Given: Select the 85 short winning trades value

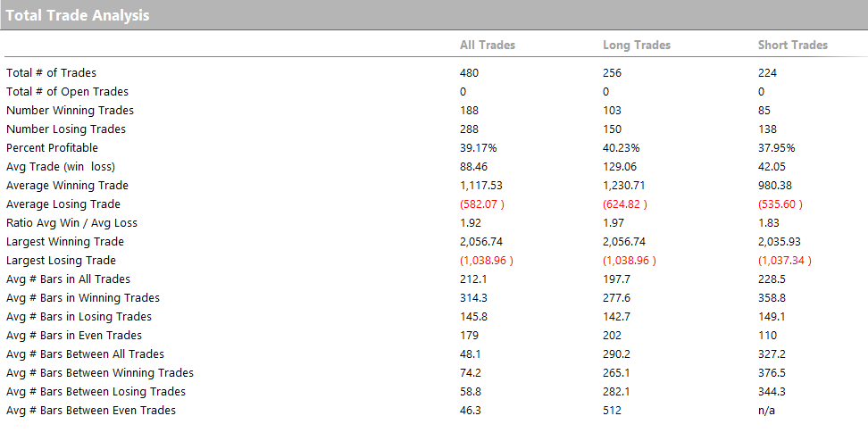Looking at the screenshot, I should 764,111.
